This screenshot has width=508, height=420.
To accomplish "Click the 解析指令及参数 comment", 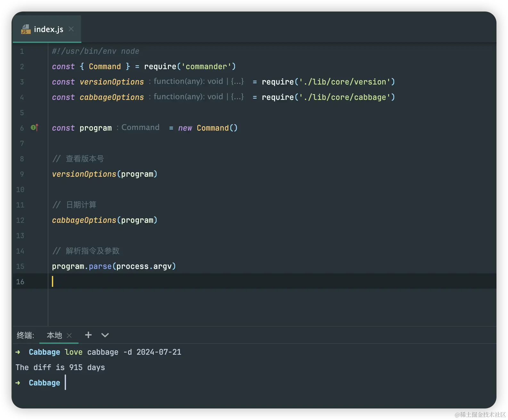I will click(x=86, y=251).
